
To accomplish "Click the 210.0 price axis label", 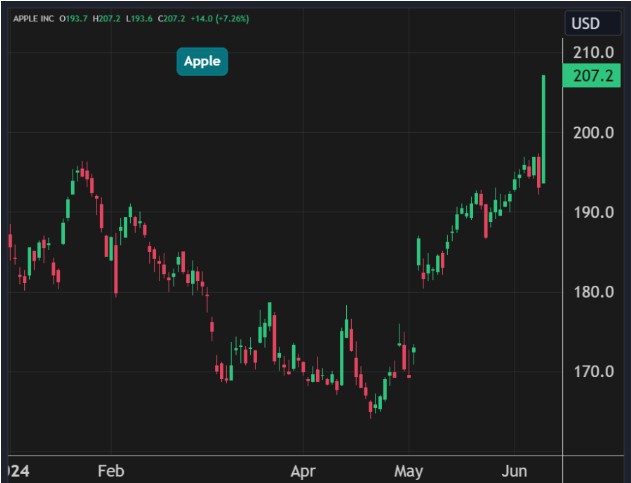I will pos(594,52).
